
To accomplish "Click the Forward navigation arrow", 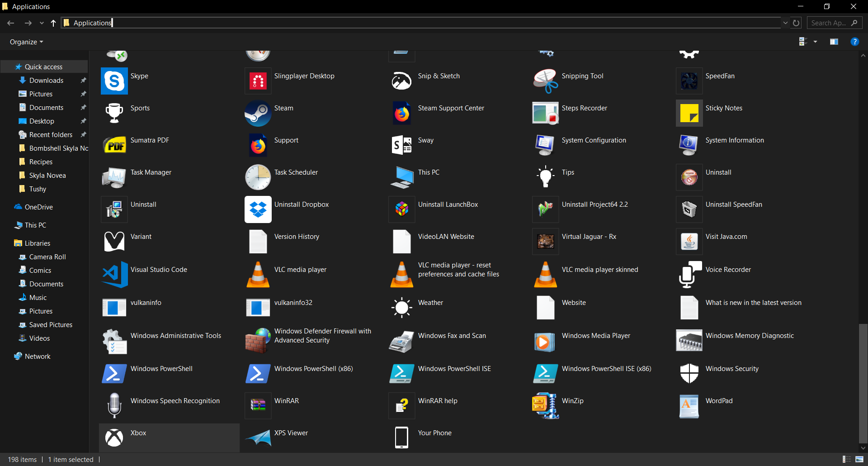I will click(x=28, y=23).
